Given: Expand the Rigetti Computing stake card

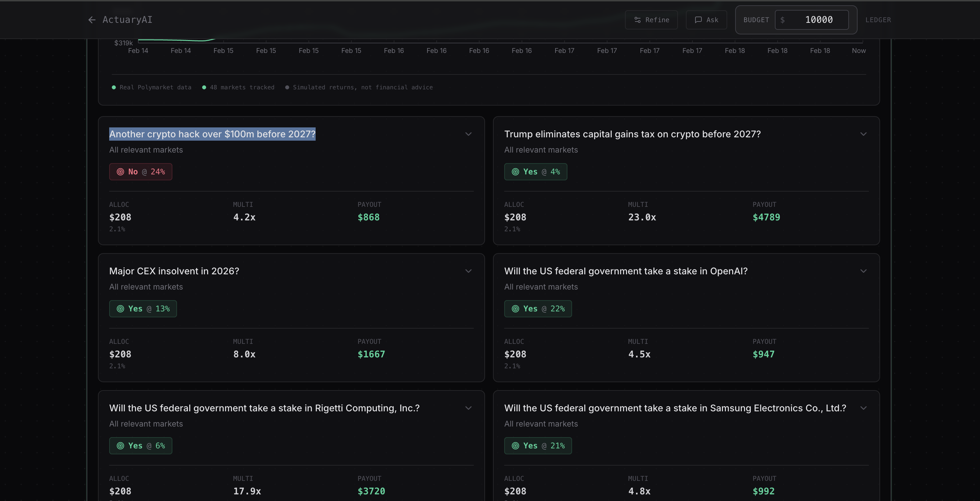Looking at the screenshot, I should tap(468, 408).
